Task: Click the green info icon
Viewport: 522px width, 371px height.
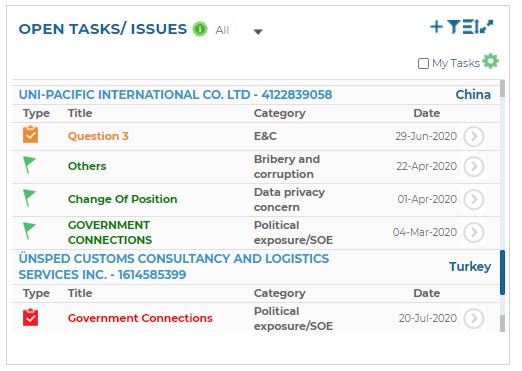Action: click(x=200, y=29)
